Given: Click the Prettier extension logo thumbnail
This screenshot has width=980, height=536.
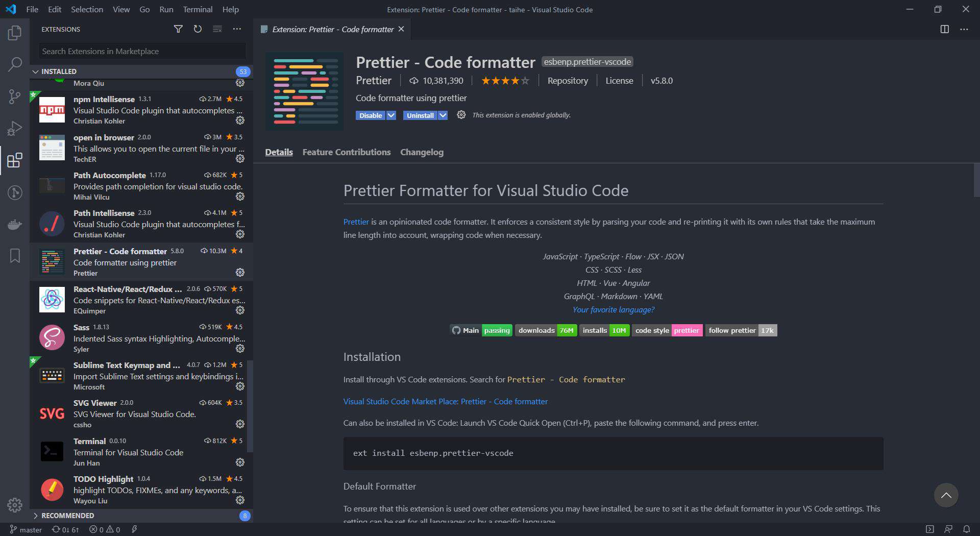Looking at the screenshot, I should pyautogui.click(x=305, y=91).
